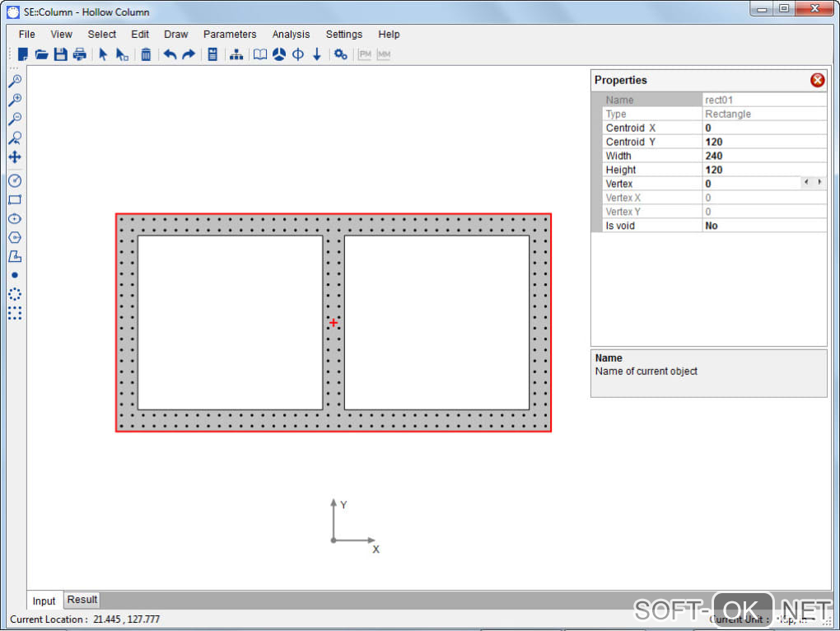Click the calculator icon in toolbar
This screenshot has width=840, height=631.
[x=212, y=54]
